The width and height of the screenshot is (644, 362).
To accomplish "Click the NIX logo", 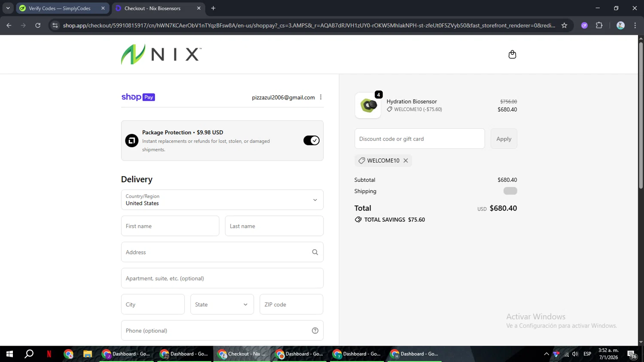I will click(161, 54).
